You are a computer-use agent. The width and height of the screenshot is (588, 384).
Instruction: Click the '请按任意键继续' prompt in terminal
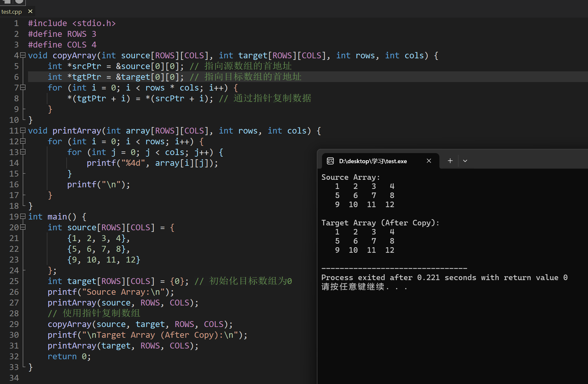pyautogui.click(x=353, y=287)
